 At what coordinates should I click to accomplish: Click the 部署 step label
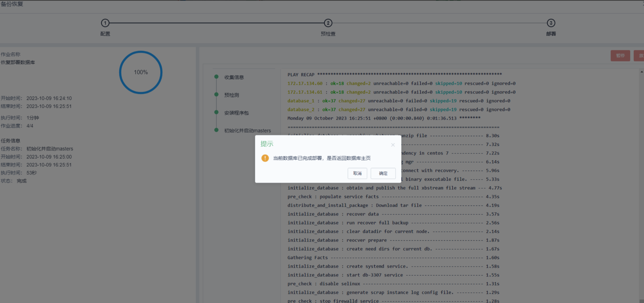(551, 34)
